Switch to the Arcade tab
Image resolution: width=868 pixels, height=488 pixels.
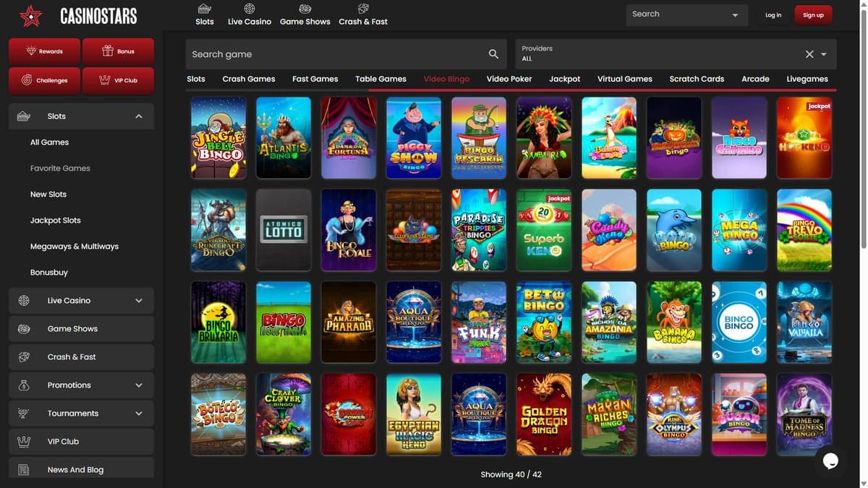pos(755,79)
